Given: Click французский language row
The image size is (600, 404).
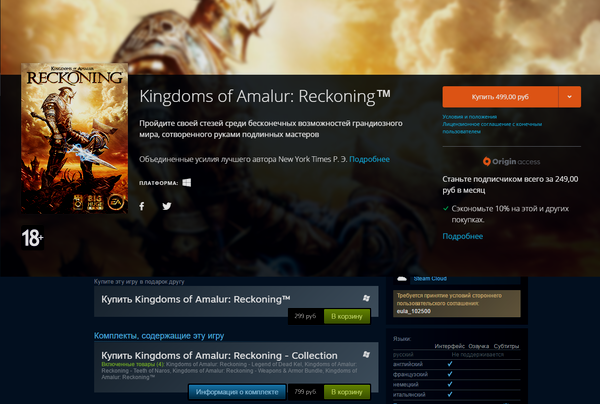Looking at the screenshot, I should point(457,375).
